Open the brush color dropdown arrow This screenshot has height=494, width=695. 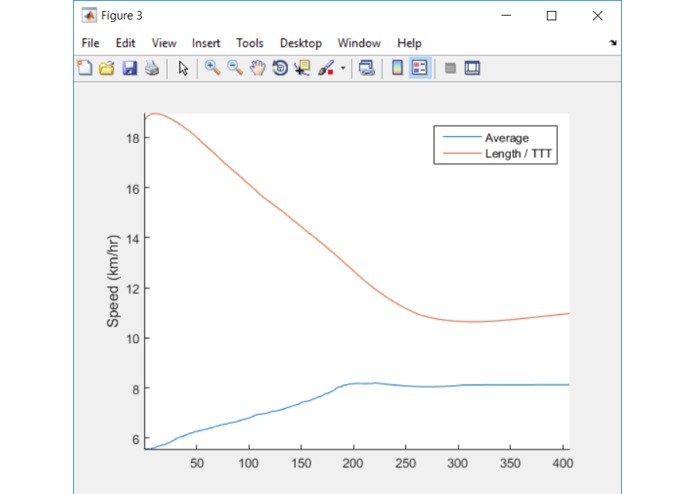(343, 68)
